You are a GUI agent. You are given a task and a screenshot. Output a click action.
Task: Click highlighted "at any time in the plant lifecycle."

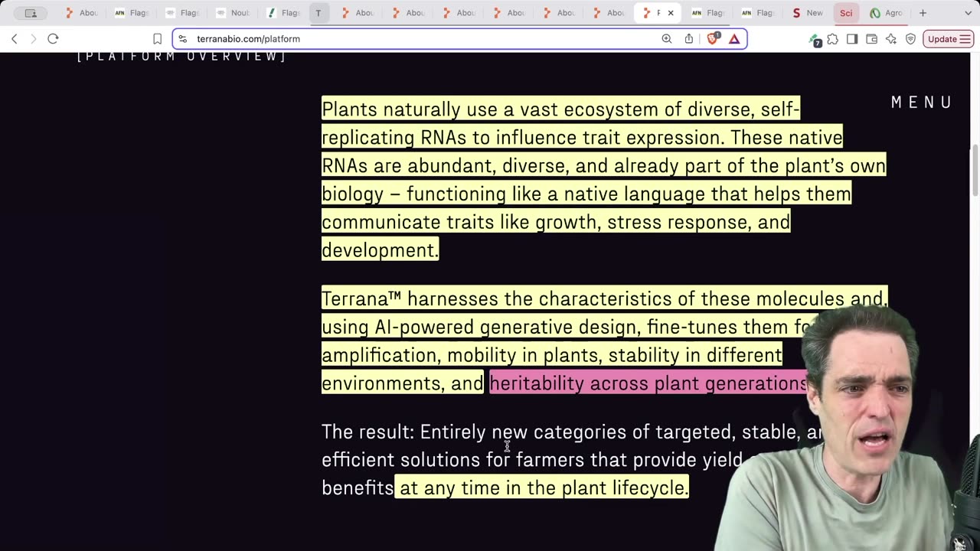(x=544, y=488)
